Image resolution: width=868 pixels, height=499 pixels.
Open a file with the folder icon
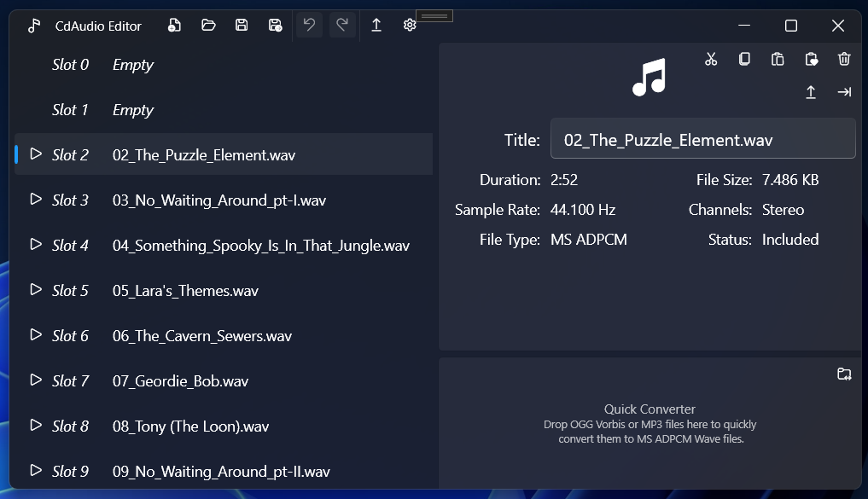[208, 25]
